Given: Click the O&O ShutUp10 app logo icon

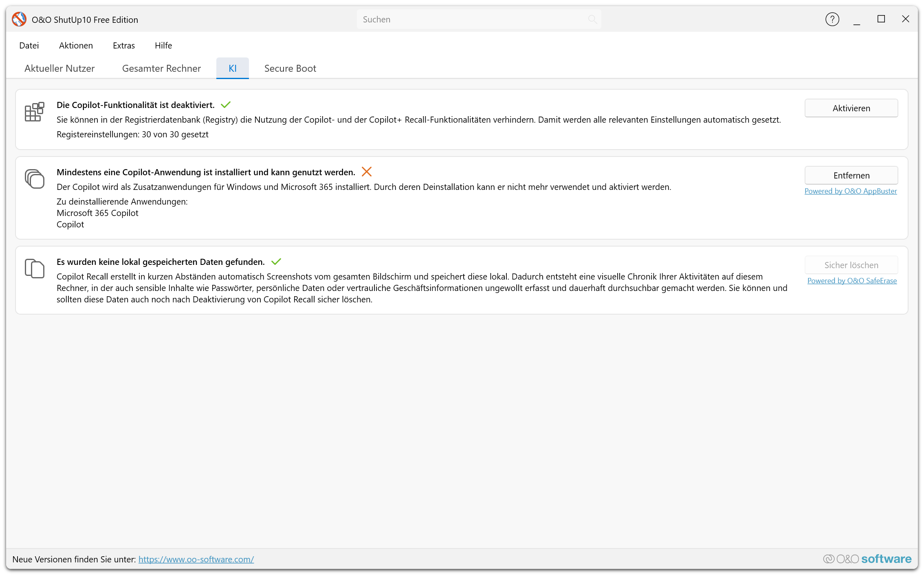Looking at the screenshot, I should click(19, 19).
